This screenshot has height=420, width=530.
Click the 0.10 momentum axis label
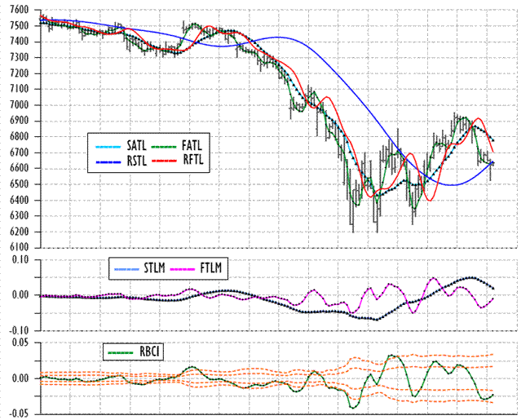[20, 259]
